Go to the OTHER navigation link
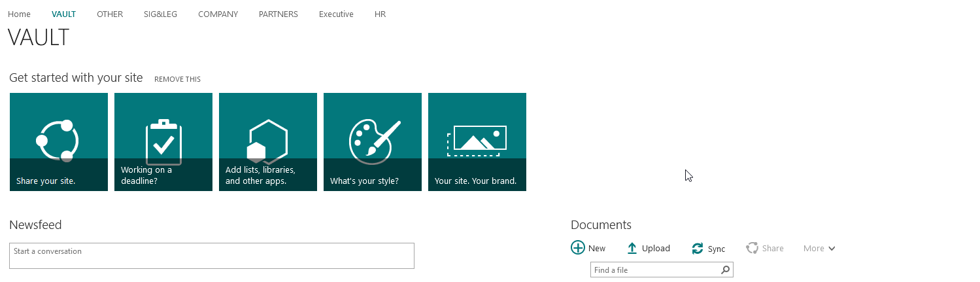This screenshot has width=980, height=282. [x=110, y=14]
